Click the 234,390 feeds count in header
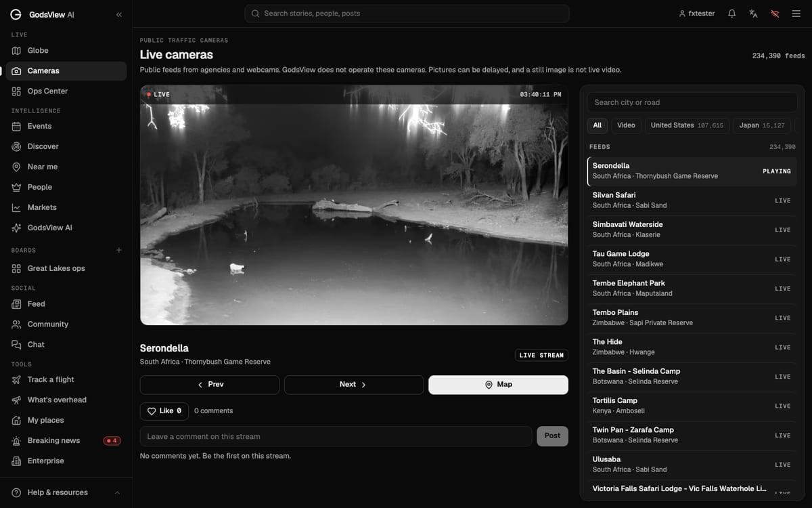Screen dimensions: 812x508 (x=778, y=56)
